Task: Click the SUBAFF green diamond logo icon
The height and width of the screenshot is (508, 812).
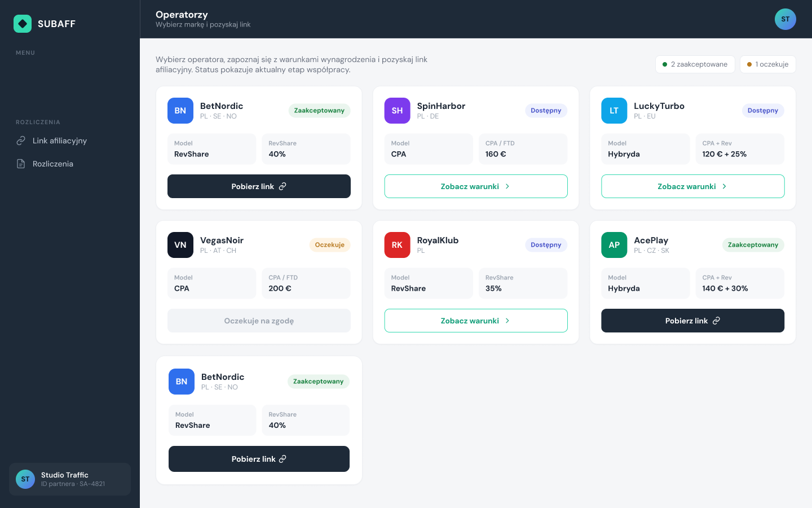Action: [x=23, y=24]
